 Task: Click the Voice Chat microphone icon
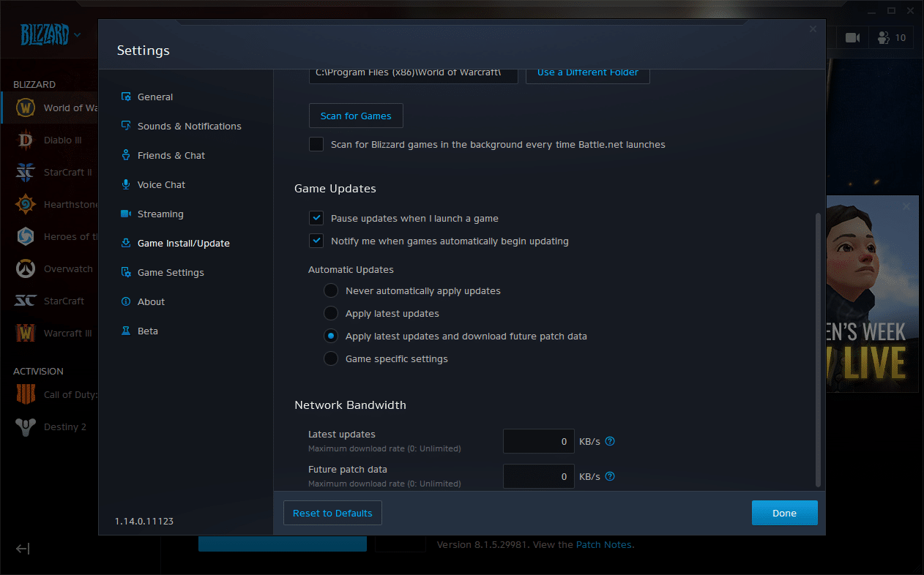(125, 184)
